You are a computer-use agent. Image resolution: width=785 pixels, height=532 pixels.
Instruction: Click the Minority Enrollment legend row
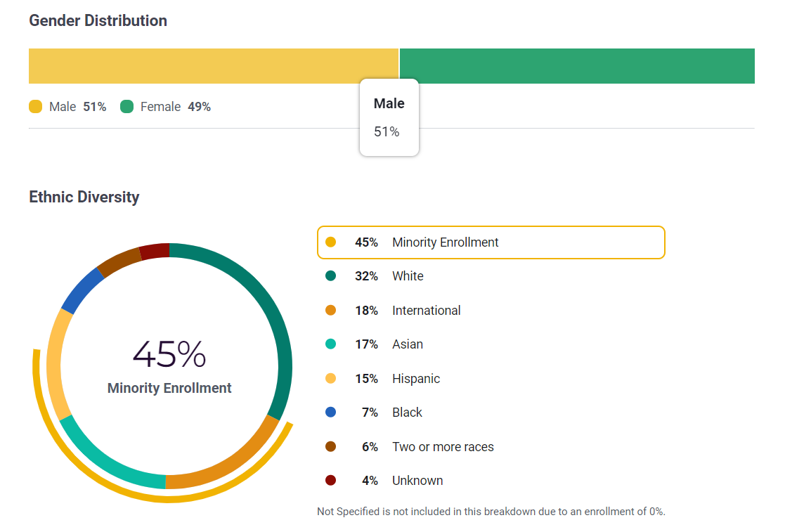pos(491,242)
